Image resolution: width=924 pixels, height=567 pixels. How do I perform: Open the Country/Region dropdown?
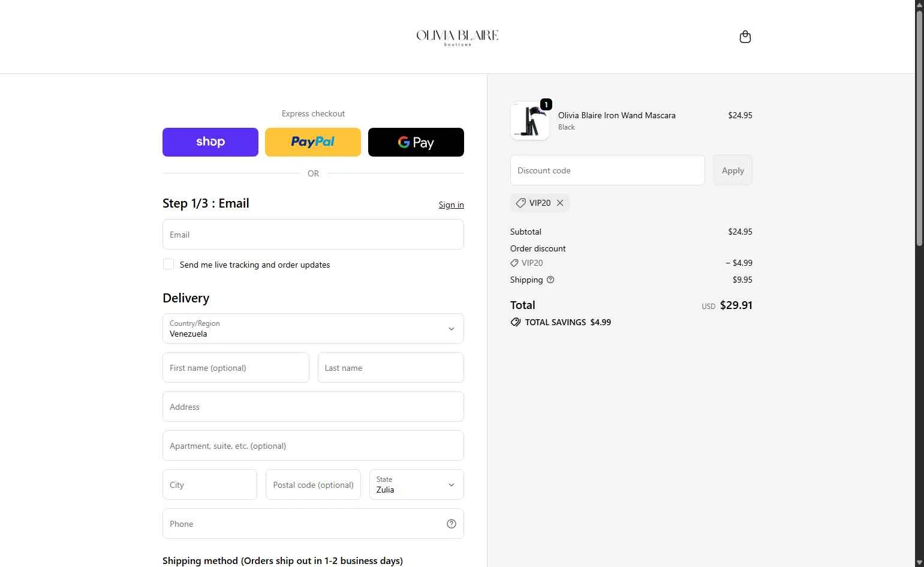(x=313, y=329)
